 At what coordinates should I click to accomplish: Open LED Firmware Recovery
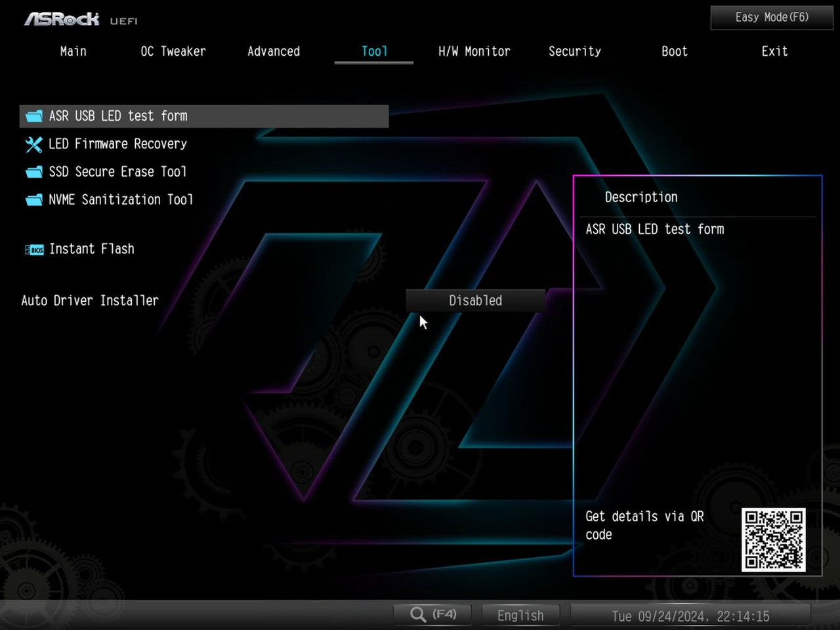(117, 144)
